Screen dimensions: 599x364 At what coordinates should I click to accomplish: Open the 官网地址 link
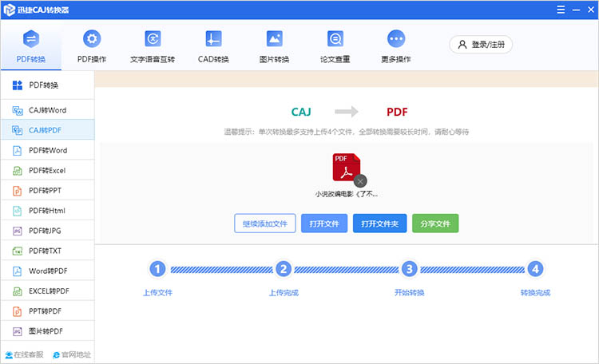click(72, 355)
